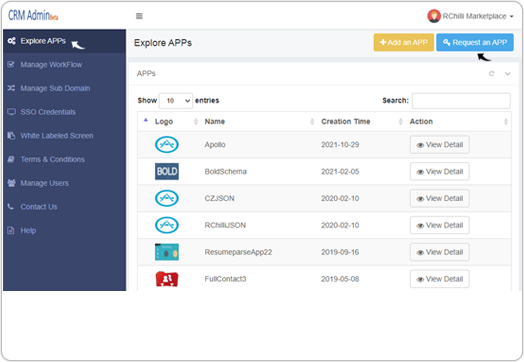Image resolution: width=524 pixels, height=362 pixels.
Task: Click inside the Search input field
Action: pos(461,101)
